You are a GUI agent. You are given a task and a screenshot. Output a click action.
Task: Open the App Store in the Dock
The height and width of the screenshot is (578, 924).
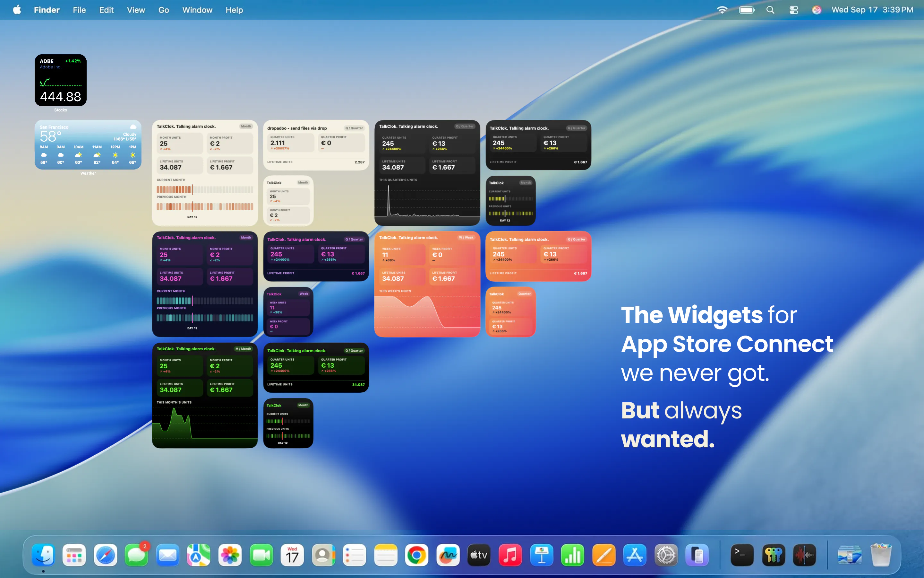[635, 555]
